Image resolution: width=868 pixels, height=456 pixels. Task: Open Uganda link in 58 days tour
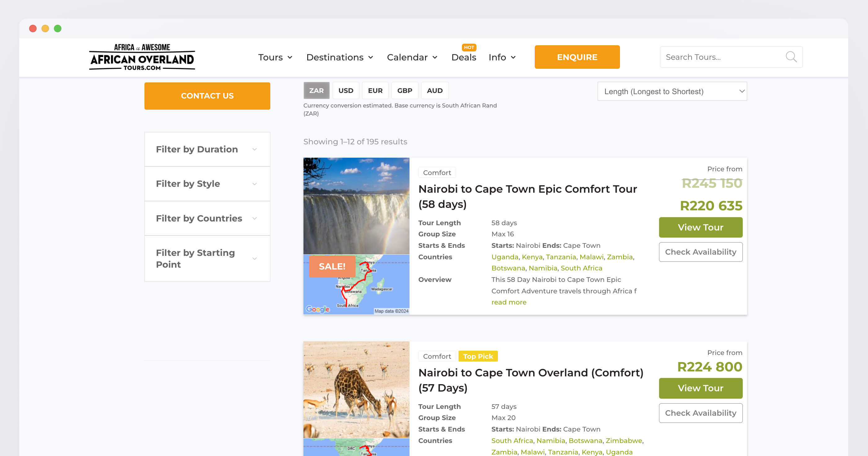pyautogui.click(x=504, y=257)
